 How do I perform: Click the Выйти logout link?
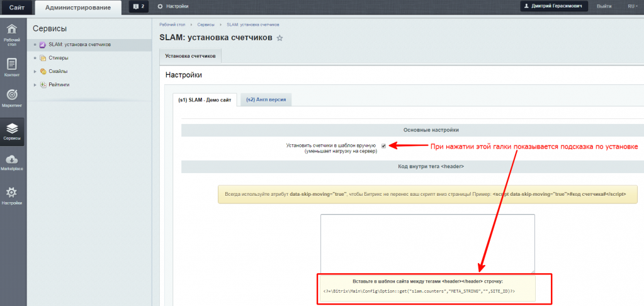tap(604, 6)
